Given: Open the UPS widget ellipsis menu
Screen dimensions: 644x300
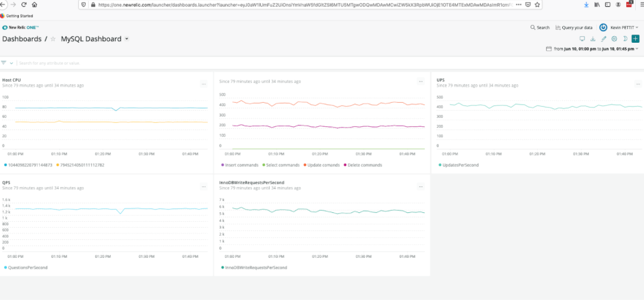Looking at the screenshot, I should click(638, 83).
